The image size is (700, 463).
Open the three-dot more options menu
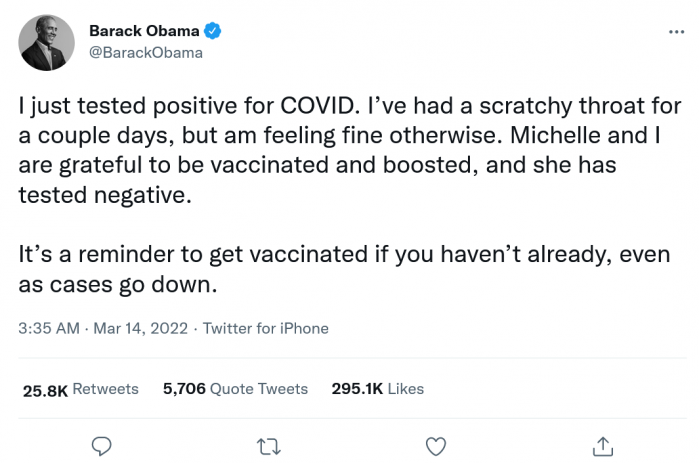[x=676, y=32]
